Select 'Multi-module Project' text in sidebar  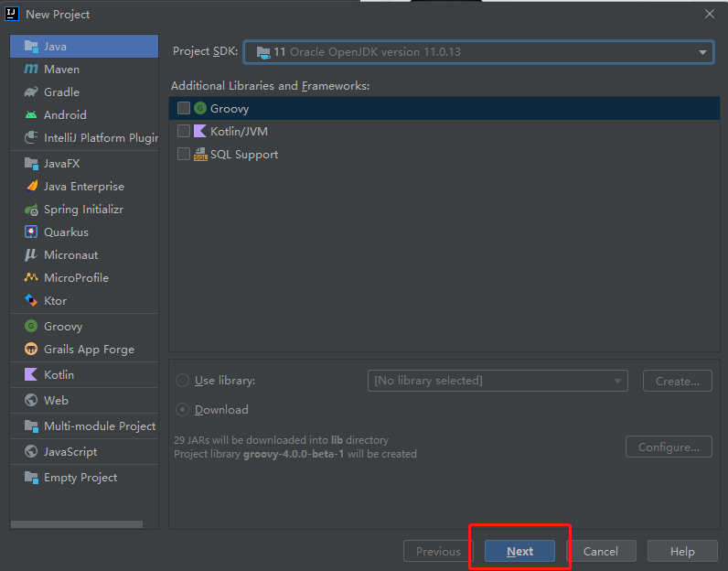(x=100, y=426)
